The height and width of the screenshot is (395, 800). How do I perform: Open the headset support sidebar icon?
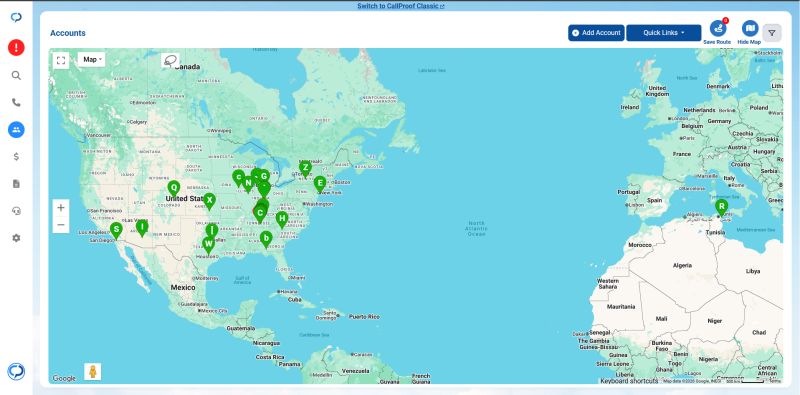click(x=16, y=211)
